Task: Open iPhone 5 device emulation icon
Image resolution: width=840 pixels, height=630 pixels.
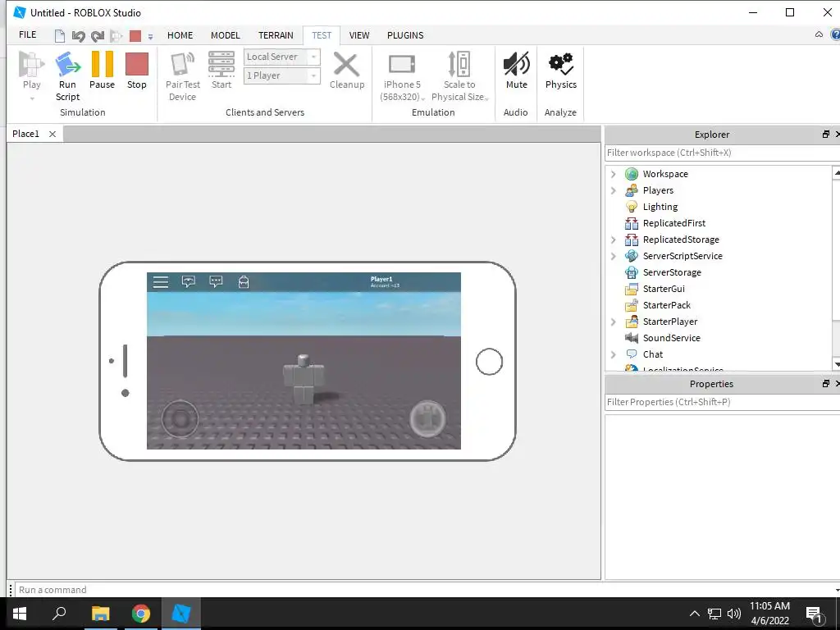Action: (402, 64)
